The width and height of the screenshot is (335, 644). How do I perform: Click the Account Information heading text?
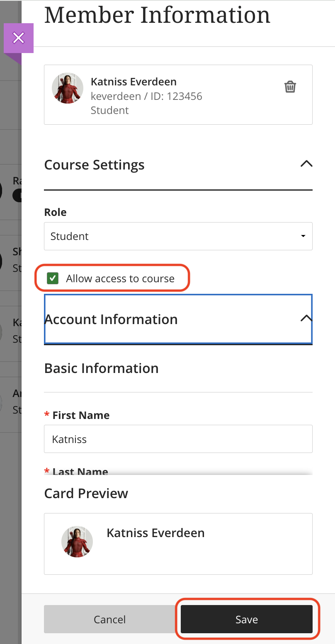tap(111, 320)
